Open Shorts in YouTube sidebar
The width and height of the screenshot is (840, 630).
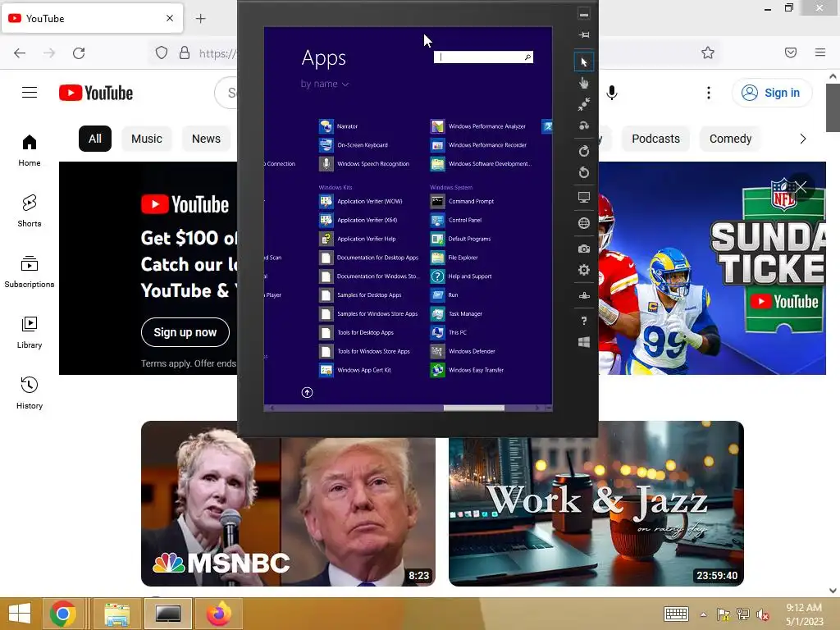coord(30,211)
